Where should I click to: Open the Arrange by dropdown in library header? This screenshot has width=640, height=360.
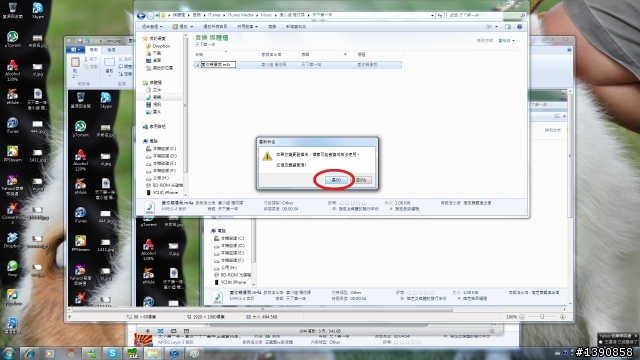click(507, 40)
